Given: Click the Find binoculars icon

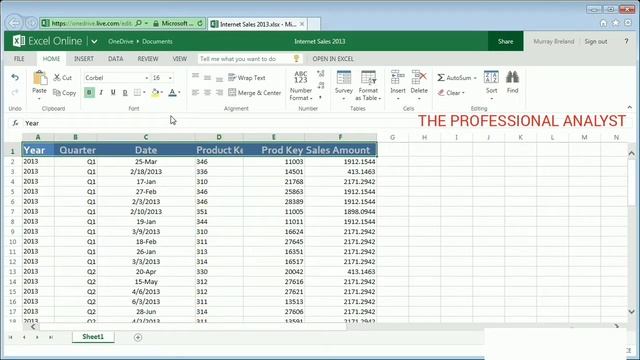Looking at the screenshot, I should click(512, 77).
